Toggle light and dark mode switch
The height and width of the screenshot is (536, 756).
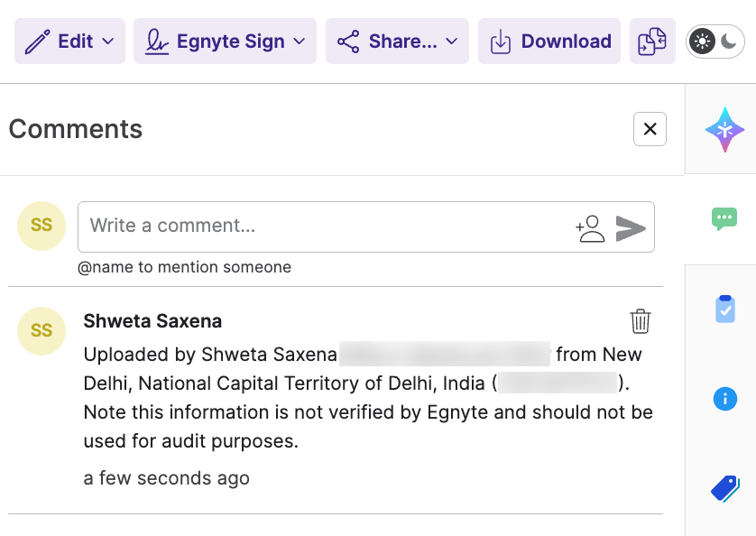[716, 42]
